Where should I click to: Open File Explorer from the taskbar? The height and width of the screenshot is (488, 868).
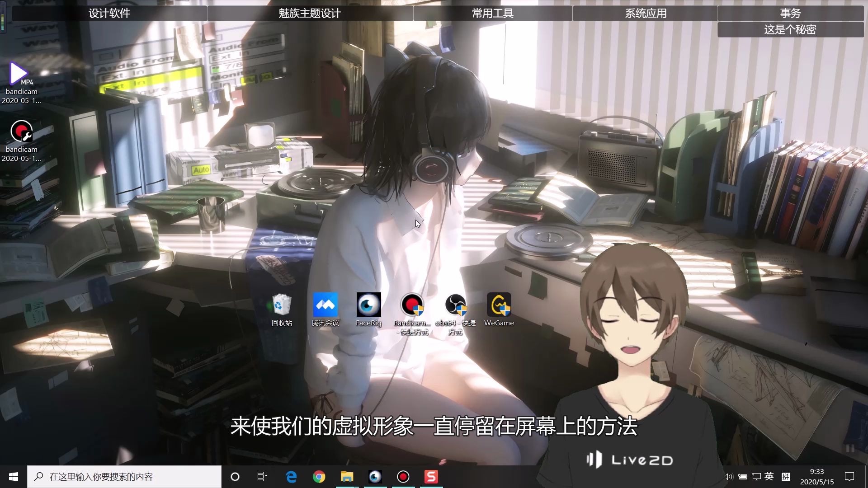pyautogui.click(x=347, y=477)
